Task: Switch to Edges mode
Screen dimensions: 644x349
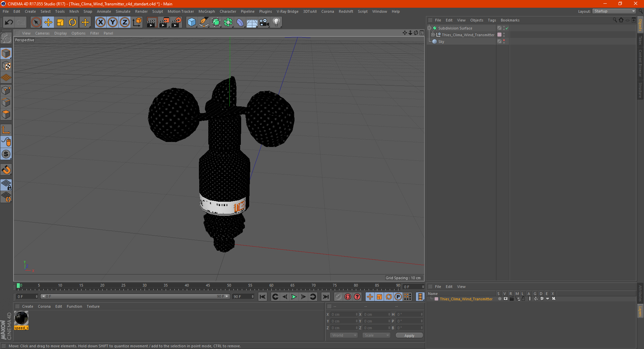Action: 6,102
